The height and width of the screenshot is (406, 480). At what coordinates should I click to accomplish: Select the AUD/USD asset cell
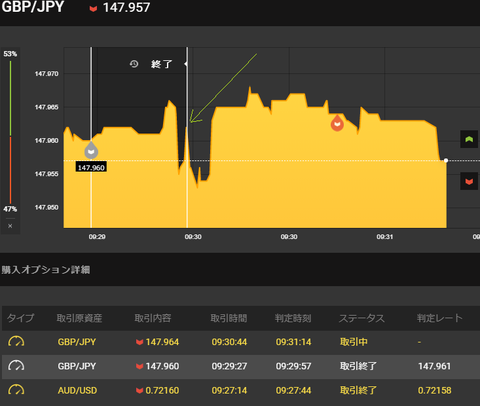click(x=77, y=390)
